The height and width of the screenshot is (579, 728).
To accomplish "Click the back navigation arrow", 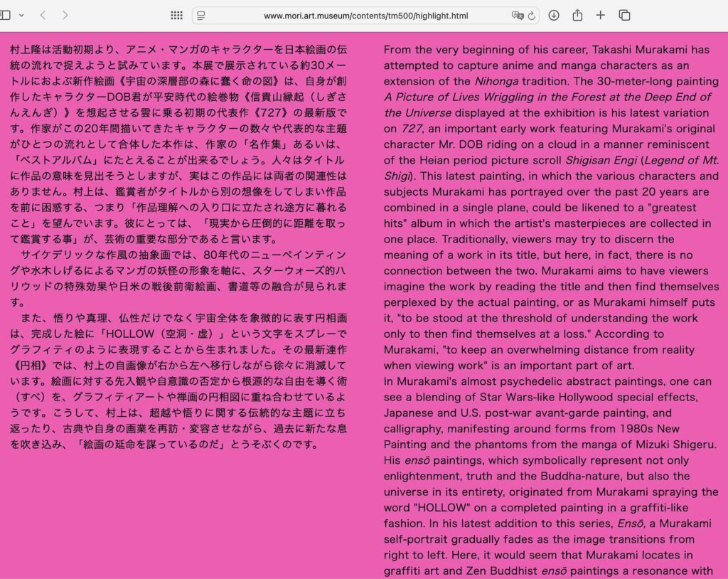I will tap(43, 15).
